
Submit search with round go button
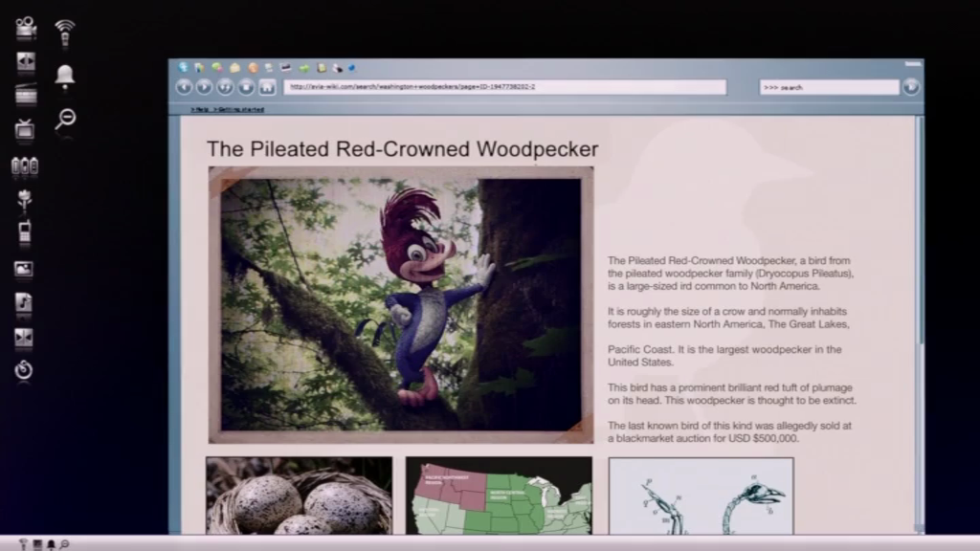(x=911, y=87)
